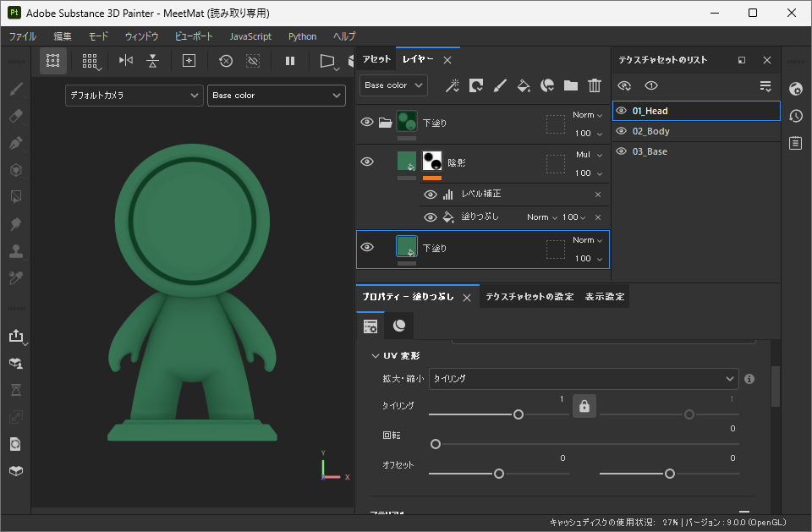Switch to the アセット tab
This screenshot has height=532, width=812.
tap(376, 59)
